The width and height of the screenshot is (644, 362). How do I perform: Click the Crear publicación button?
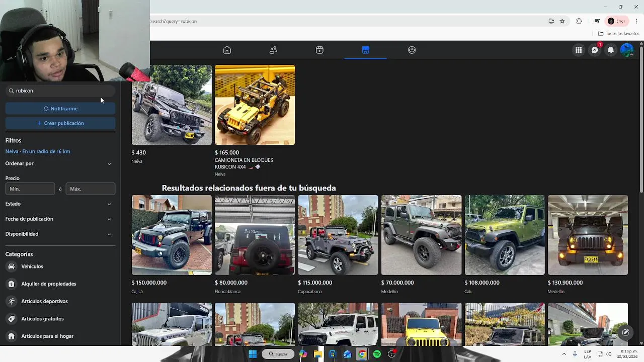(60, 123)
